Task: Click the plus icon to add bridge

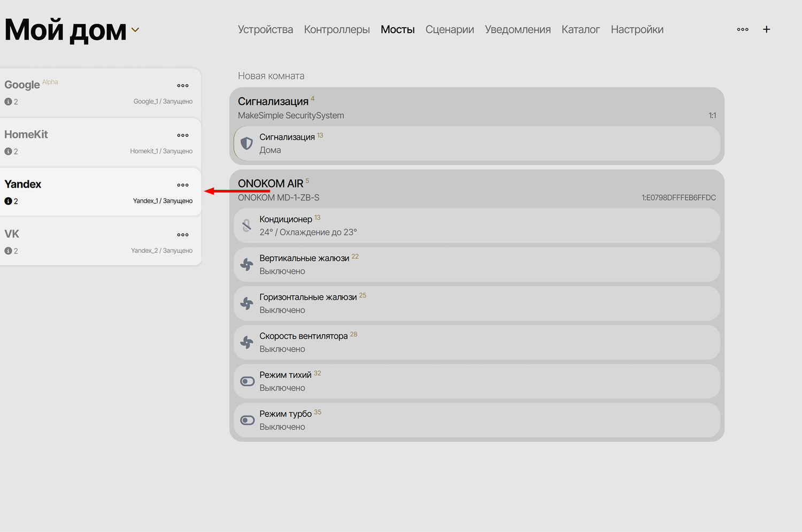Action: pos(766,29)
